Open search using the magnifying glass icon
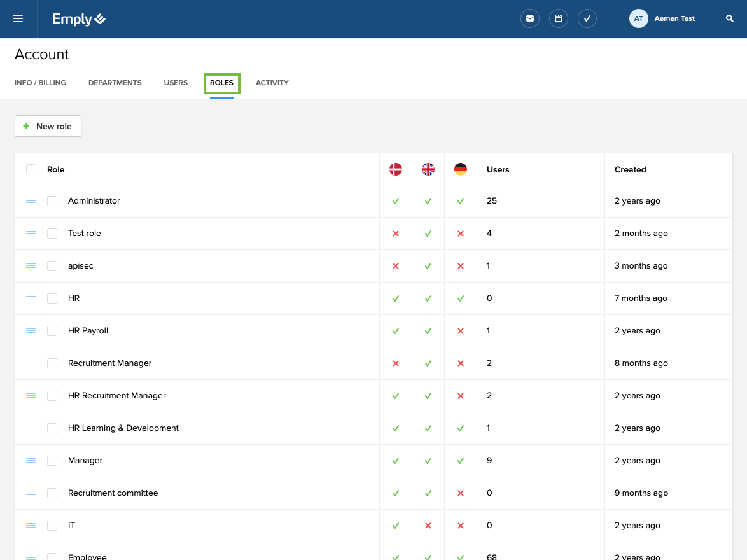 click(729, 18)
